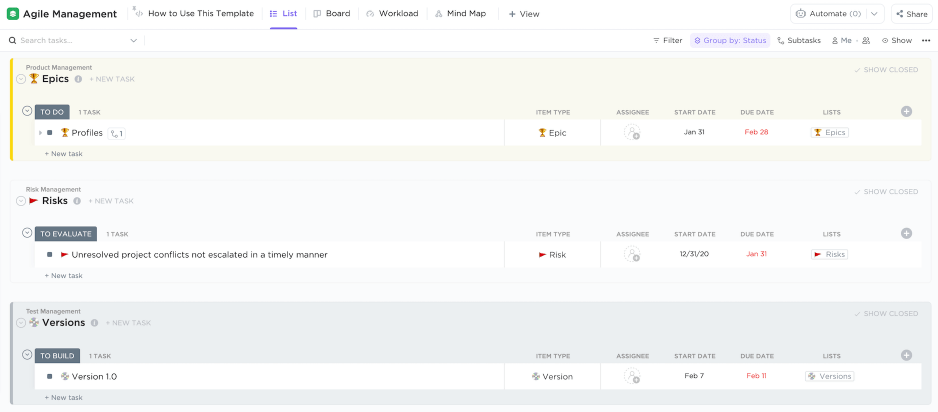Viewport: 938px width, 412px height.
Task: Toggle the Me filter
Action: [x=841, y=41]
